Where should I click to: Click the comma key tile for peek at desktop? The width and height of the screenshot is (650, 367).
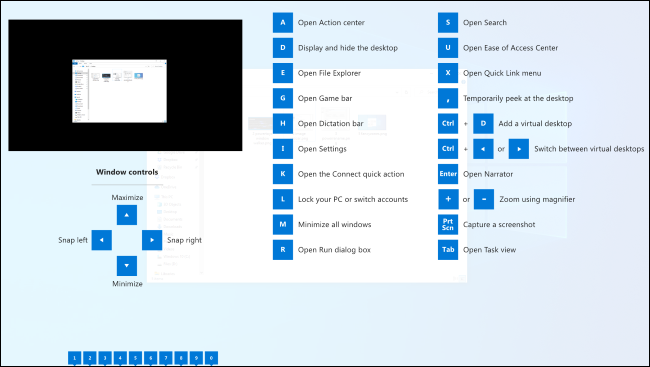[x=448, y=98]
